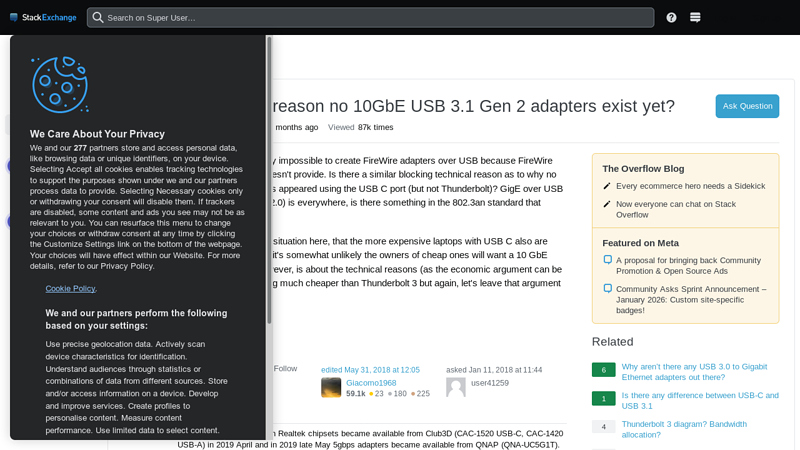Click the Stack Exchange logo
The height and width of the screenshot is (450, 800).
click(43, 17)
